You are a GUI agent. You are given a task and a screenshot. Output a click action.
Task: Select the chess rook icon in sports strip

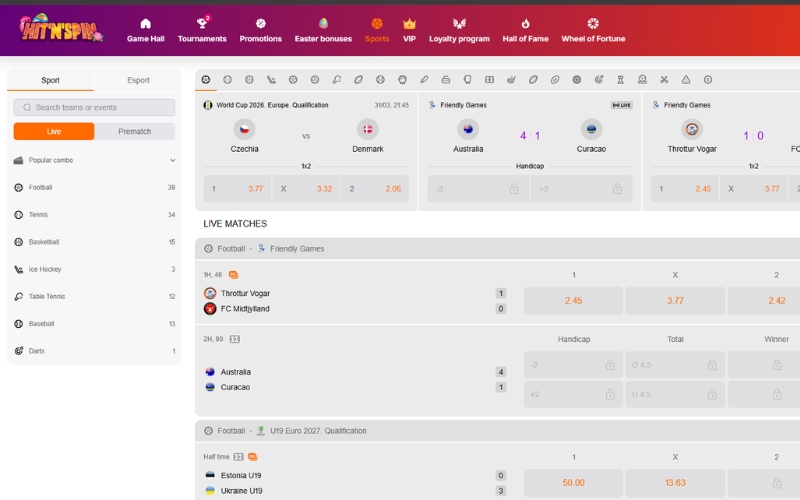[620, 80]
